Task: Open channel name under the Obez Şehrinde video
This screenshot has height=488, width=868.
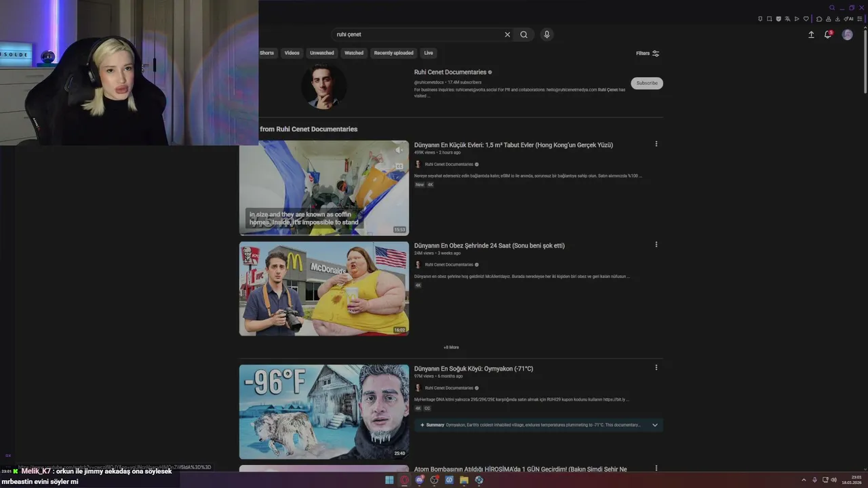Action: (x=449, y=265)
